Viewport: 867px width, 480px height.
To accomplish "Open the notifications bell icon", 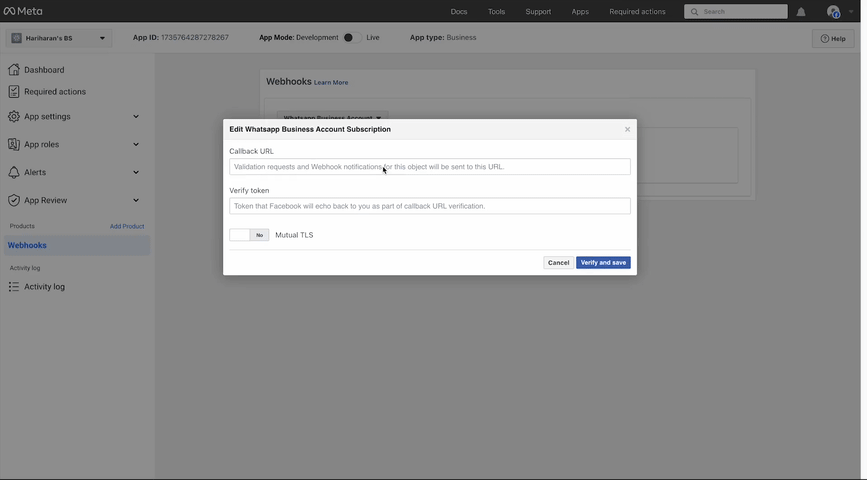I will coord(801,12).
